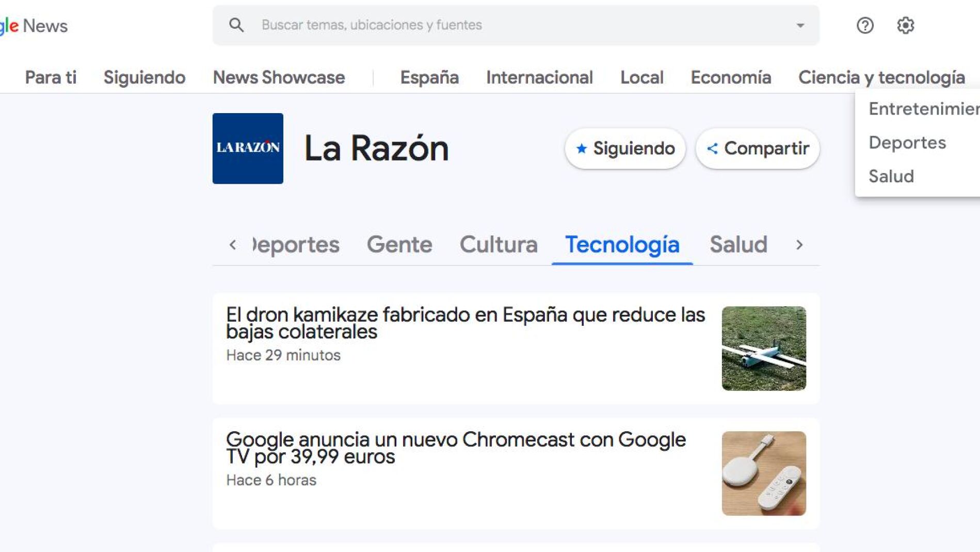Open the dron kamikaze article headline

[465, 323]
